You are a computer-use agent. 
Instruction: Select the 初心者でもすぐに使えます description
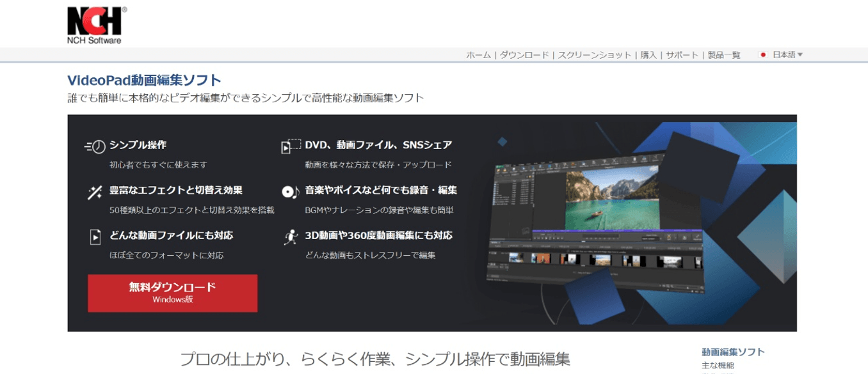tap(158, 165)
